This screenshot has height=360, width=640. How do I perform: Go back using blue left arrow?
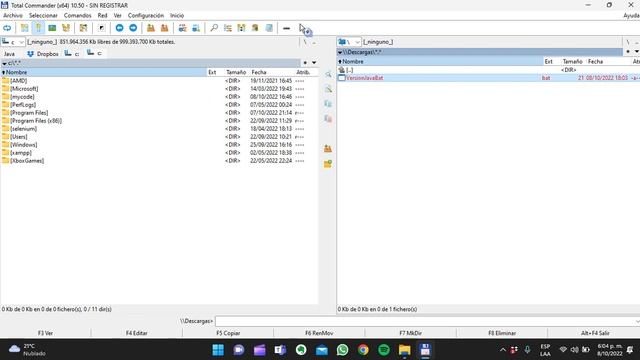pyautogui.click(x=119, y=28)
